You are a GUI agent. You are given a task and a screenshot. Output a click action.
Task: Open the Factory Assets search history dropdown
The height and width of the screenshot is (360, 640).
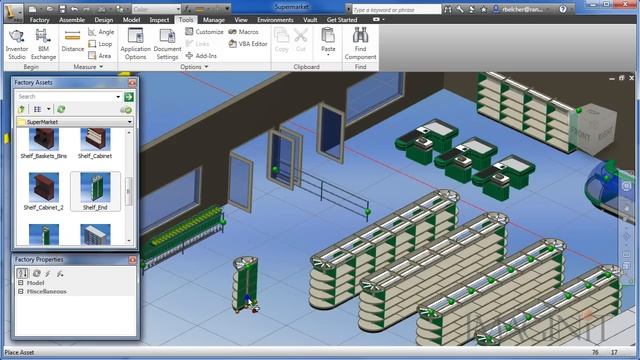pyautogui.click(x=118, y=97)
